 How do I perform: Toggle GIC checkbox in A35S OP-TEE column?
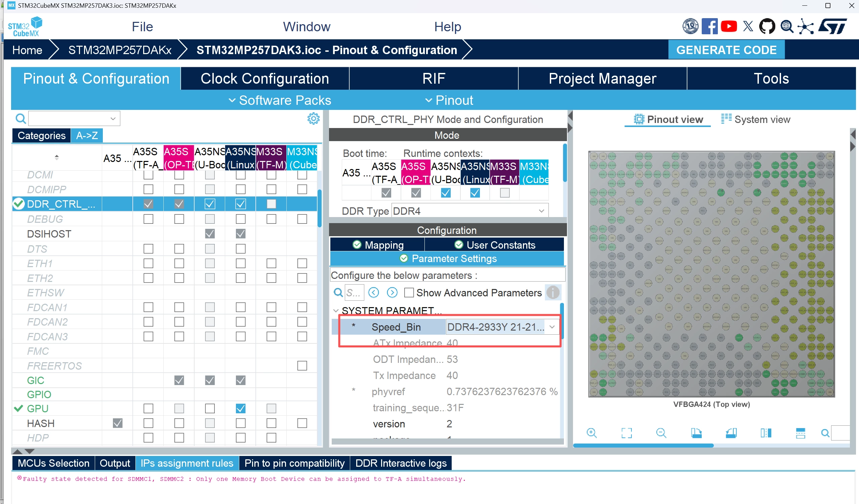click(179, 380)
